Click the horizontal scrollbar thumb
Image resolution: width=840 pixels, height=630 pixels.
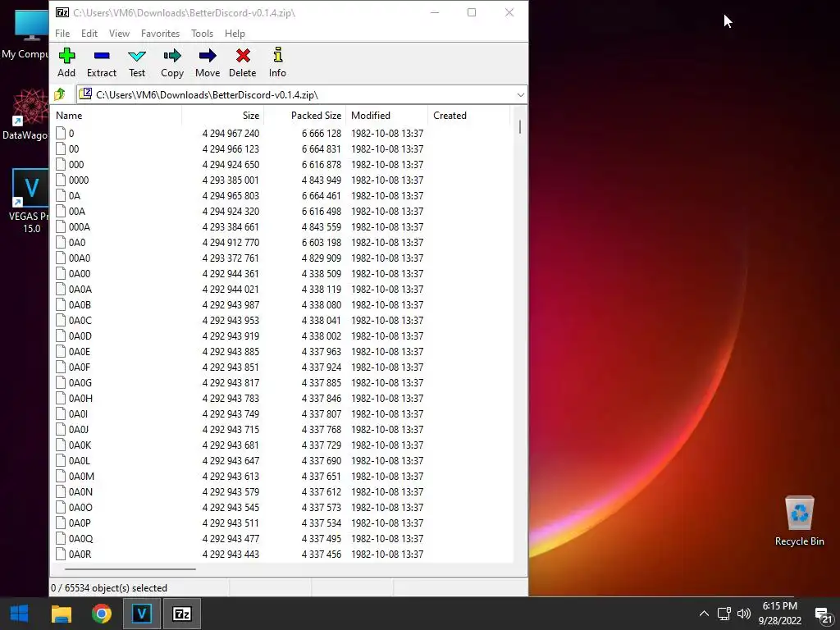pos(130,569)
